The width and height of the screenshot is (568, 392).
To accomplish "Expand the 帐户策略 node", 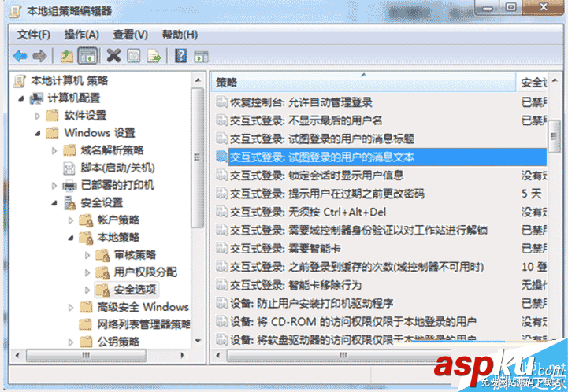I will coord(71,220).
